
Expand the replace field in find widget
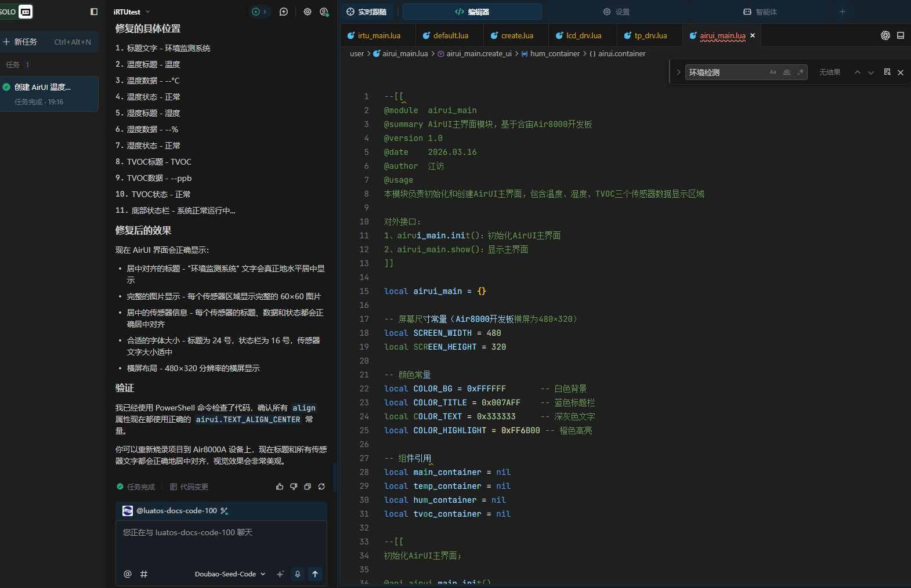click(678, 72)
